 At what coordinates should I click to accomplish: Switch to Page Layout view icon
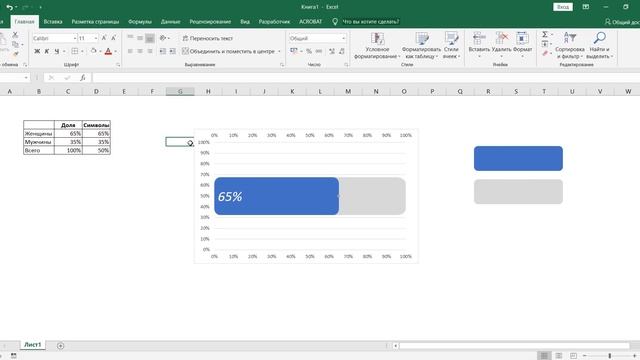point(558,356)
